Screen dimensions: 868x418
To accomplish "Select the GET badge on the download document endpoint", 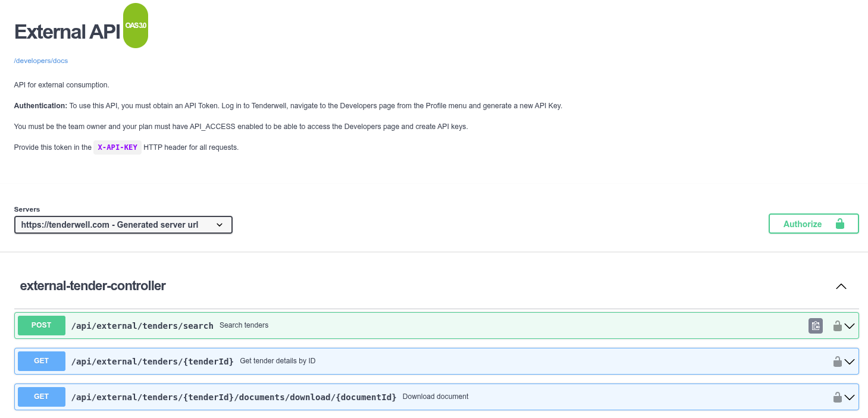I will [x=41, y=397].
